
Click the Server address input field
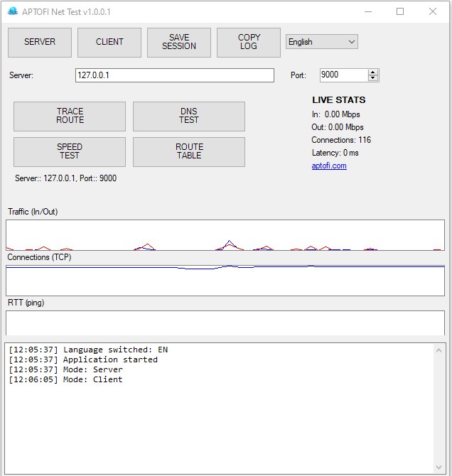pos(174,75)
